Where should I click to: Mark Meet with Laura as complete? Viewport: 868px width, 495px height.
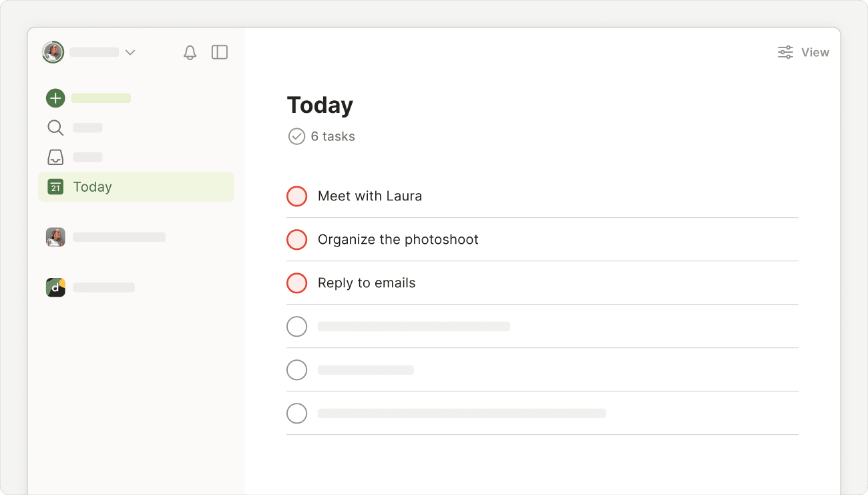(x=296, y=196)
